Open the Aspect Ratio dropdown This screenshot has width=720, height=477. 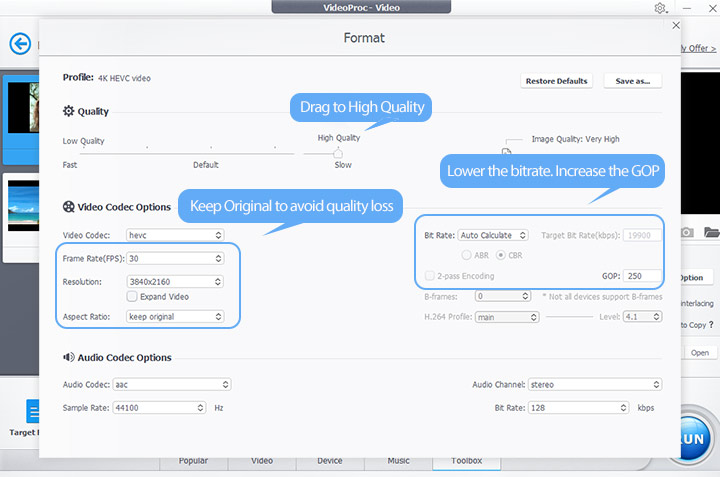[175, 316]
